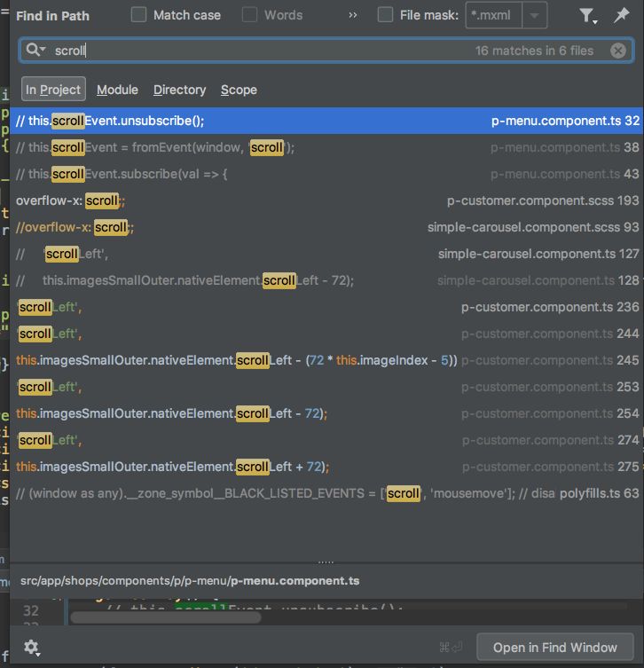This screenshot has width=644, height=668.
Task: Click the *.mxml file mask field
Action: click(494, 15)
